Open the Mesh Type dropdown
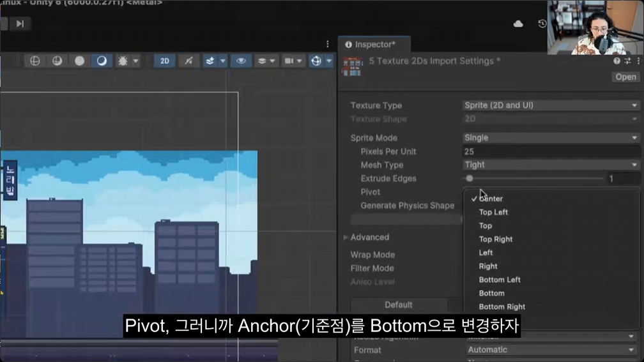The height and width of the screenshot is (362, 644). tap(551, 165)
